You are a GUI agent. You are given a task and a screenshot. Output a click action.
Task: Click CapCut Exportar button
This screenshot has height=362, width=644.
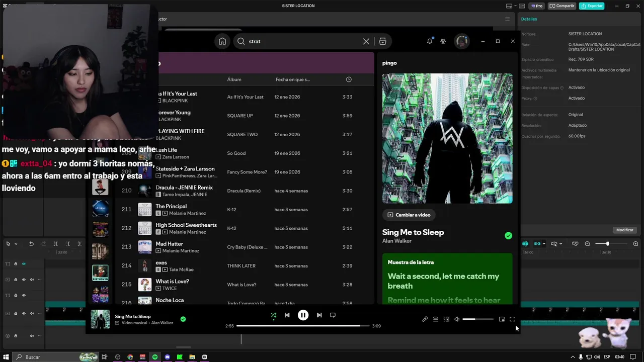(x=592, y=6)
